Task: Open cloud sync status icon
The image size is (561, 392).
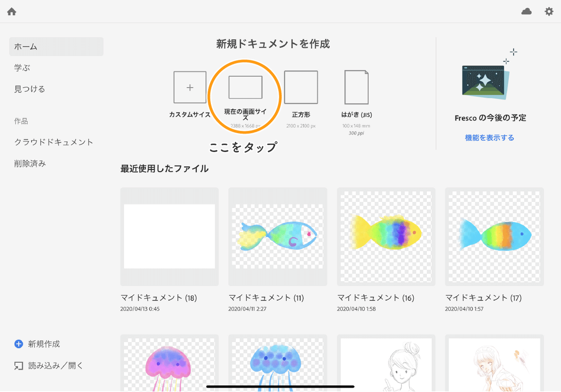Action: pos(526,12)
